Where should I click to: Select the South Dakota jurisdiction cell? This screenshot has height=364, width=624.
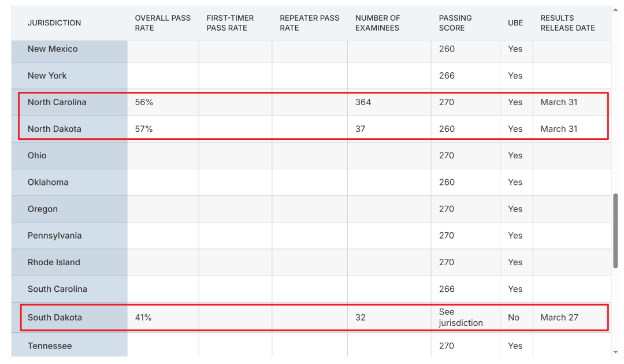coord(55,317)
